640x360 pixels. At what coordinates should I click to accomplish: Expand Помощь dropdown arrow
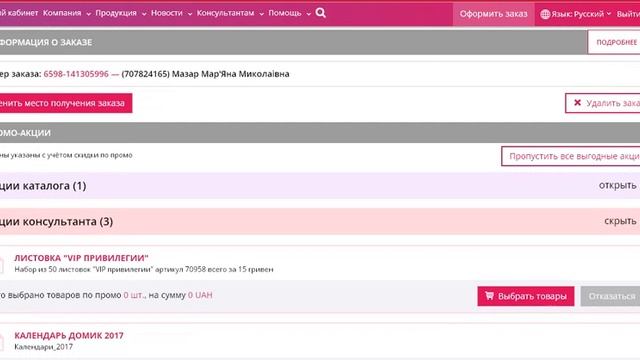point(308,14)
